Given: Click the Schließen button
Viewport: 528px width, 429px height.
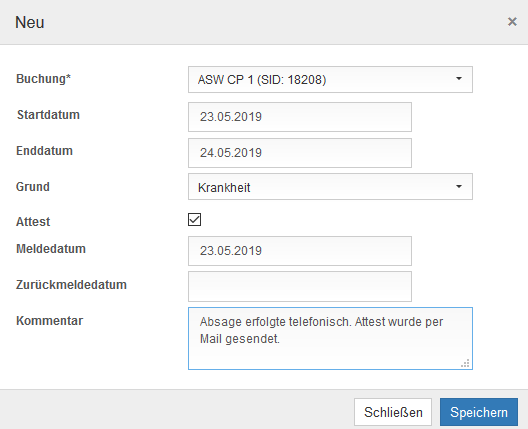Looking at the screenshot, I should pyautogui.click(x=393, y=412).
